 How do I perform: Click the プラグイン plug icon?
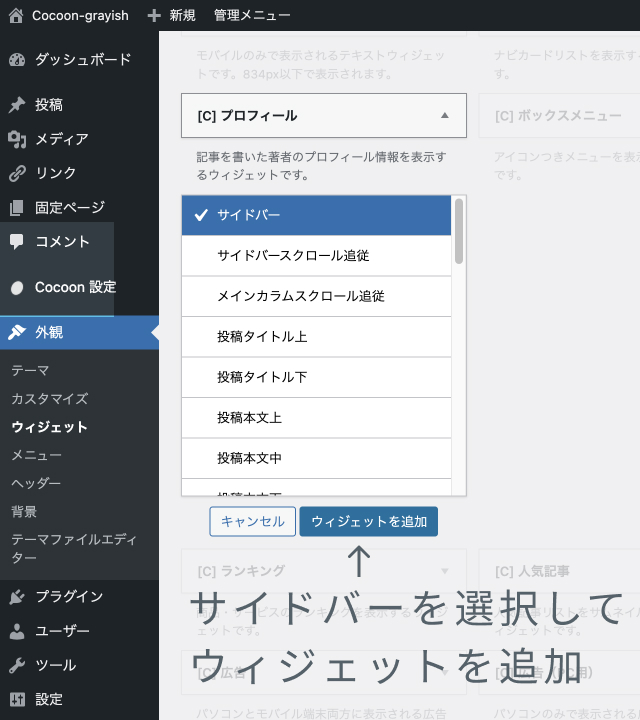coord(17,596)
